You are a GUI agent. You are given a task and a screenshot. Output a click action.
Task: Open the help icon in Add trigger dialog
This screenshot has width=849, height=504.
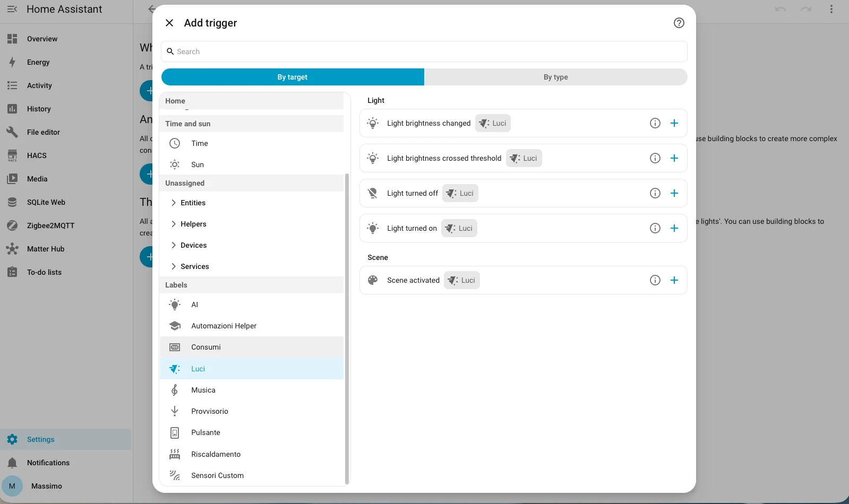[679, 23]
